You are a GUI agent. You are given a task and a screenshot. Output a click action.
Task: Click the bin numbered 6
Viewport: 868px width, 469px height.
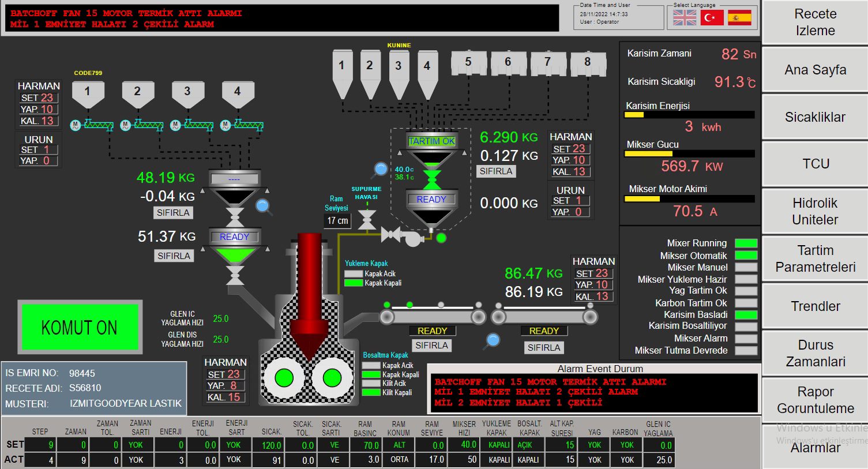tap(508, 63)
